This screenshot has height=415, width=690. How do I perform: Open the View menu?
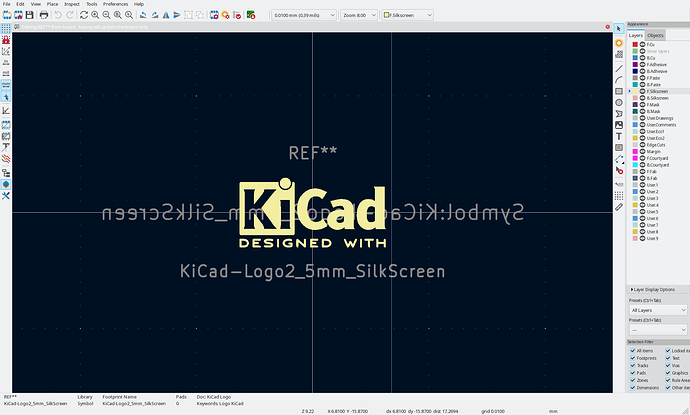pos(36,4)
